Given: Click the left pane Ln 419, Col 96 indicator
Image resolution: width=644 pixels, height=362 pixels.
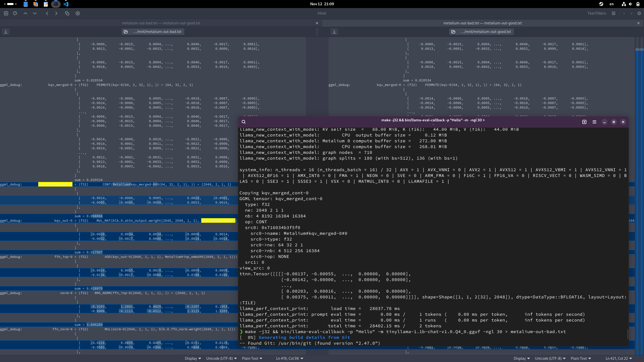Looking at the screenshot, I should (x=290, y=358).
